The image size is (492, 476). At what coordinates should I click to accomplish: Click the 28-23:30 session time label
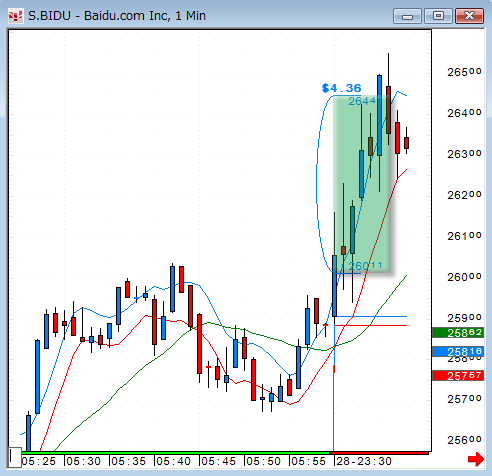[364, 461]
